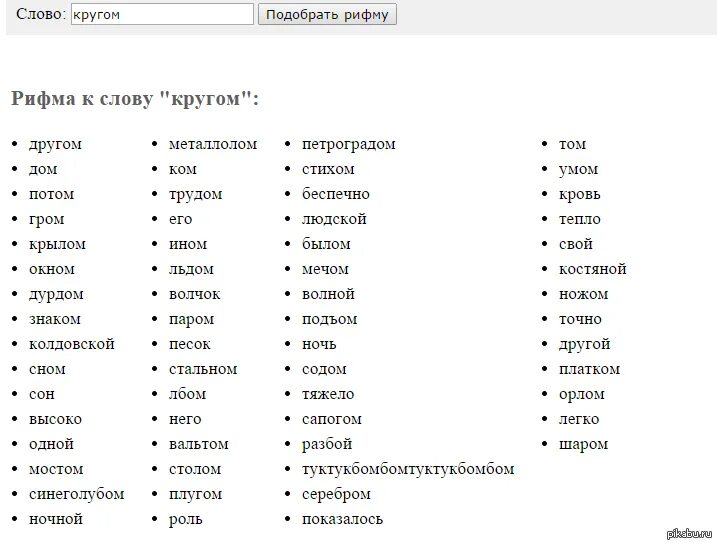The height and width of the screenshot is (545, 717).
Task: Select the word свой
Action: coord(576,244)
